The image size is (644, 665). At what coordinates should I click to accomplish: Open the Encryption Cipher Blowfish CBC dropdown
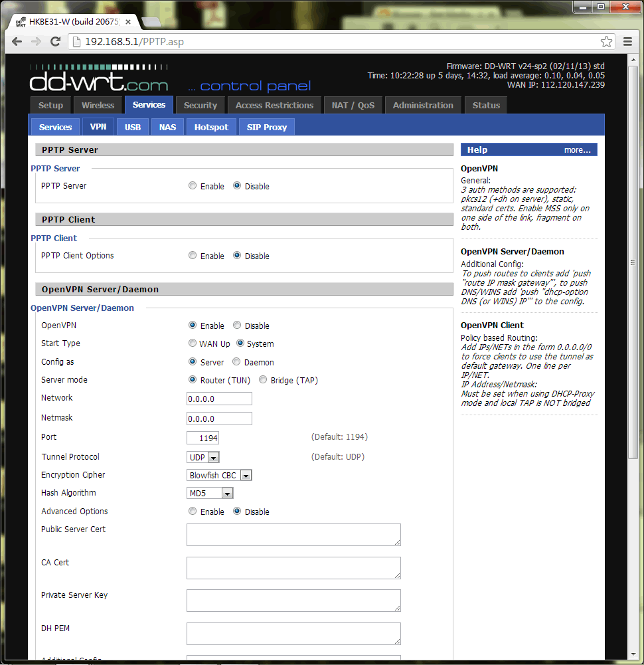219,475
